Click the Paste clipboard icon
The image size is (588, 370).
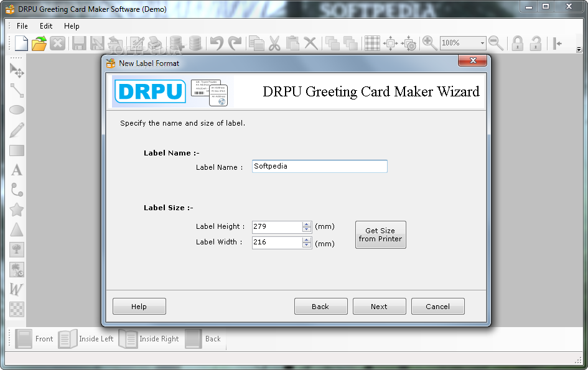tap(292, 43)
